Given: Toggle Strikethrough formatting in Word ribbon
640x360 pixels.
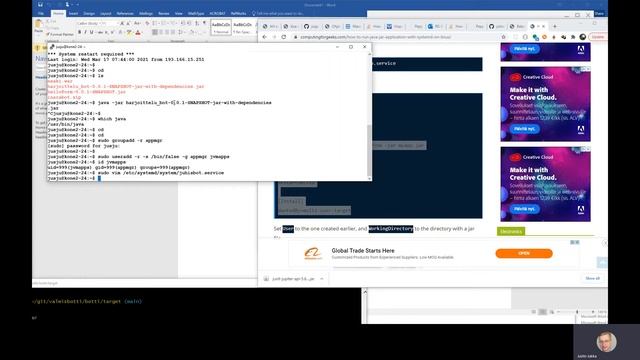Looking at the screenshot, I should 100,32.
